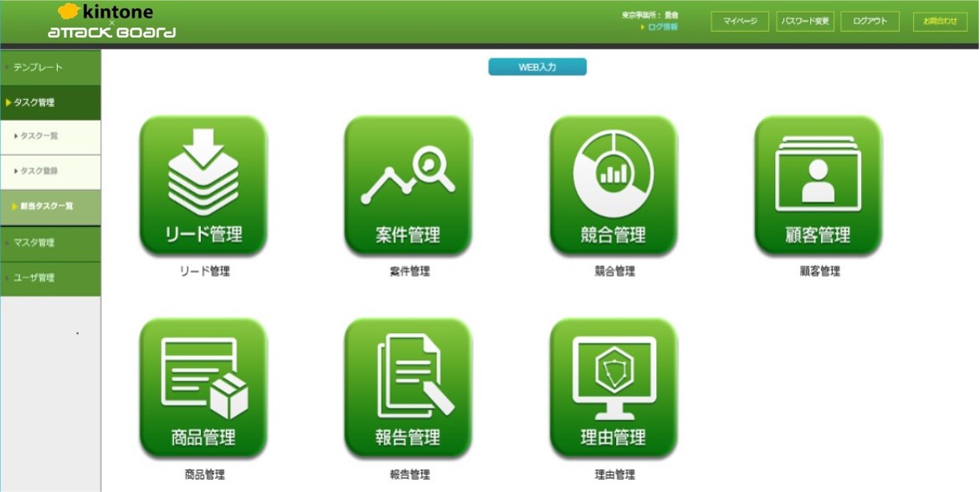Open the 案件管理 chart and magnifier icon
This screenshot has width=980, height=492.
(408, 185)
